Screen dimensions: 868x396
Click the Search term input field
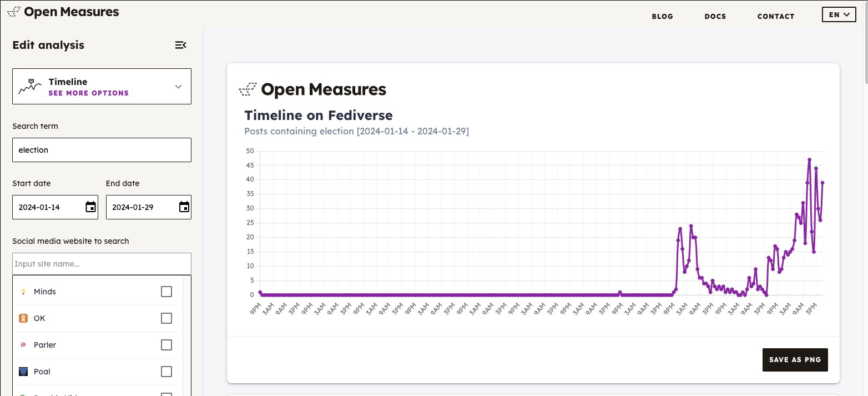pos(102,150)
